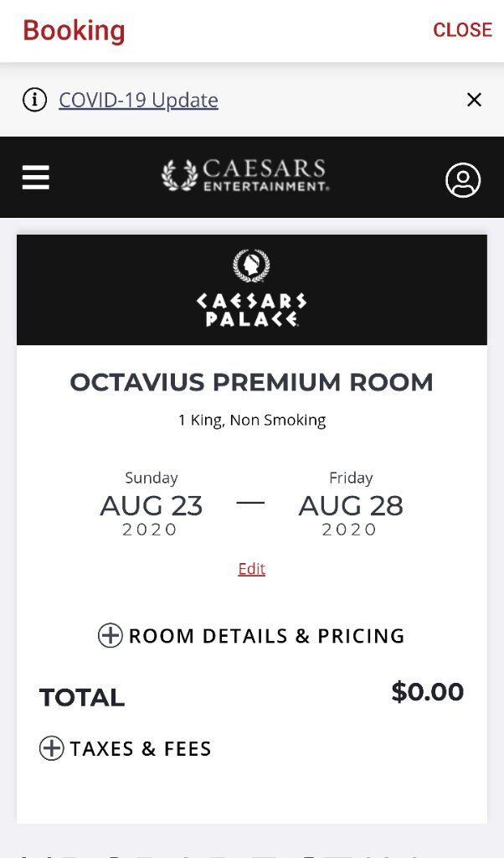Screen dimensions: 504x858
Task: Close the Booking screen
Action: point(462,29)
